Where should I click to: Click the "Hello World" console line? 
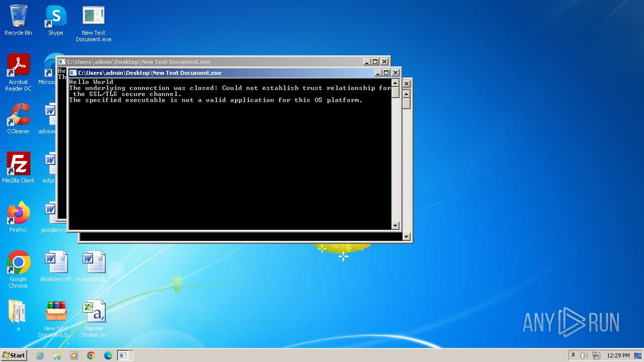click(91, 82)
